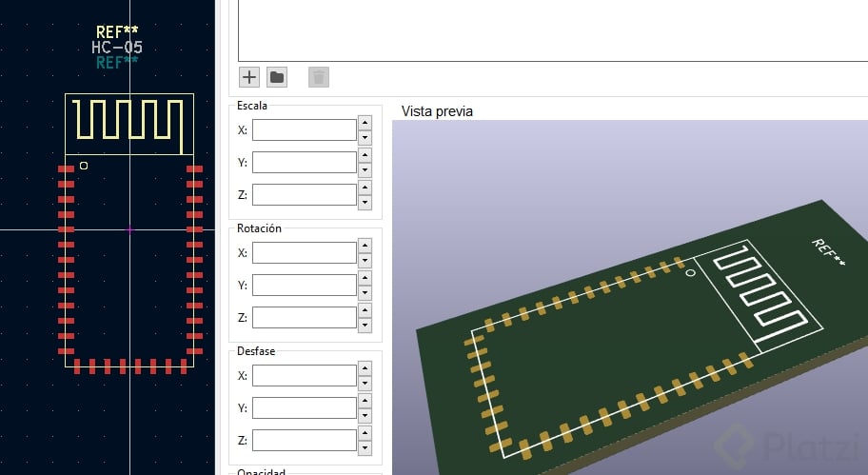
Task: Select the teal REF** text below HC-05
Action: coord(117,63)
